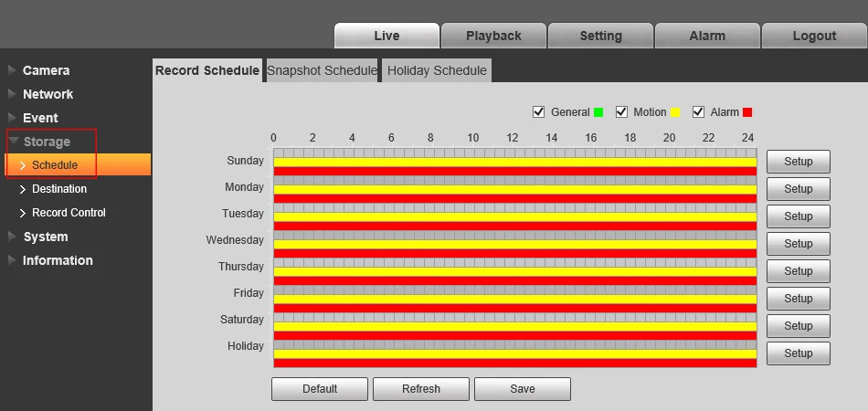Click Tuesday's red alarm timeline bar
This screenshot has height=411, width=868.
pyautogui.click(x=514, y=226)
